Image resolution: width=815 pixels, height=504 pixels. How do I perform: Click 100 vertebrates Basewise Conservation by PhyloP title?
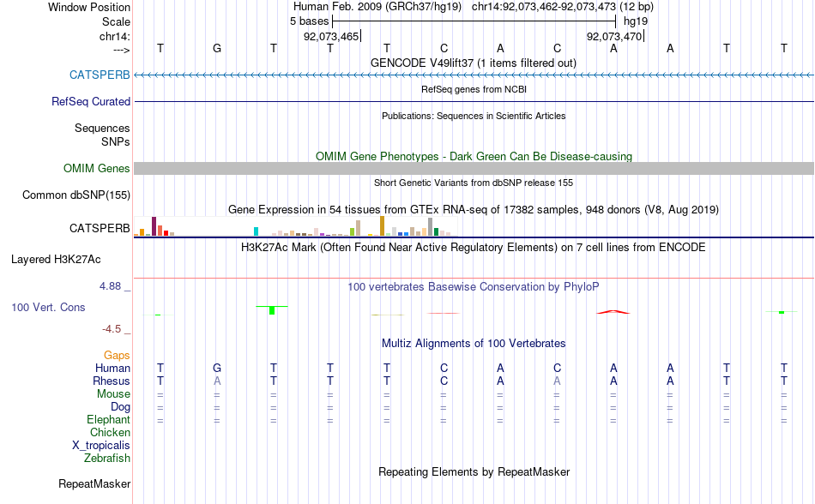coord(473,286)
